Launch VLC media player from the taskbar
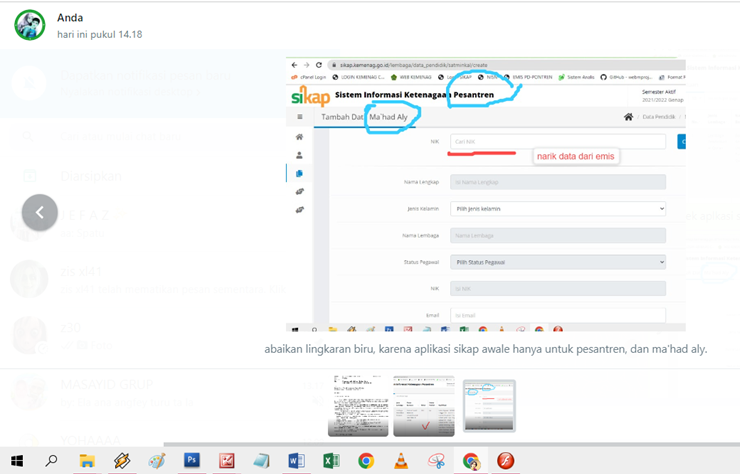Image resolution: width=740 pixels, height=474 pixels. (401, 461)
